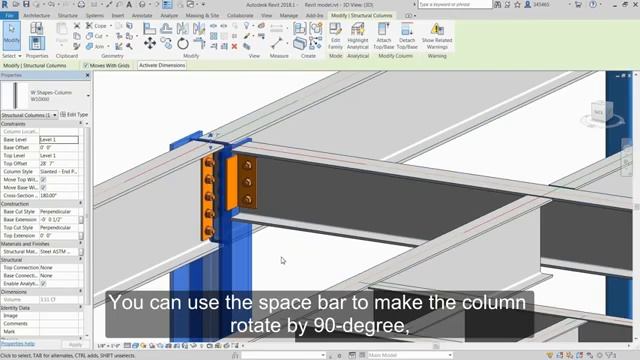Click the Create Assembly icon

(x=299, y=29)
